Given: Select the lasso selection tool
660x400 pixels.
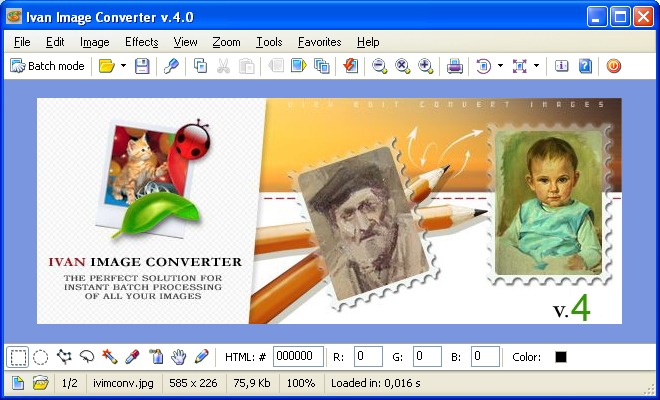Looking at the screenshot, I should 87,357.
